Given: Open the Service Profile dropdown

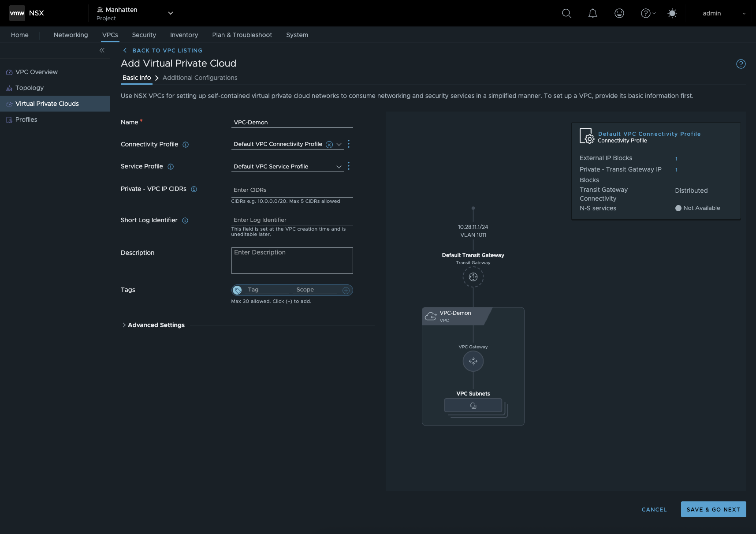Looking at the screenshot, I should 339,167.
